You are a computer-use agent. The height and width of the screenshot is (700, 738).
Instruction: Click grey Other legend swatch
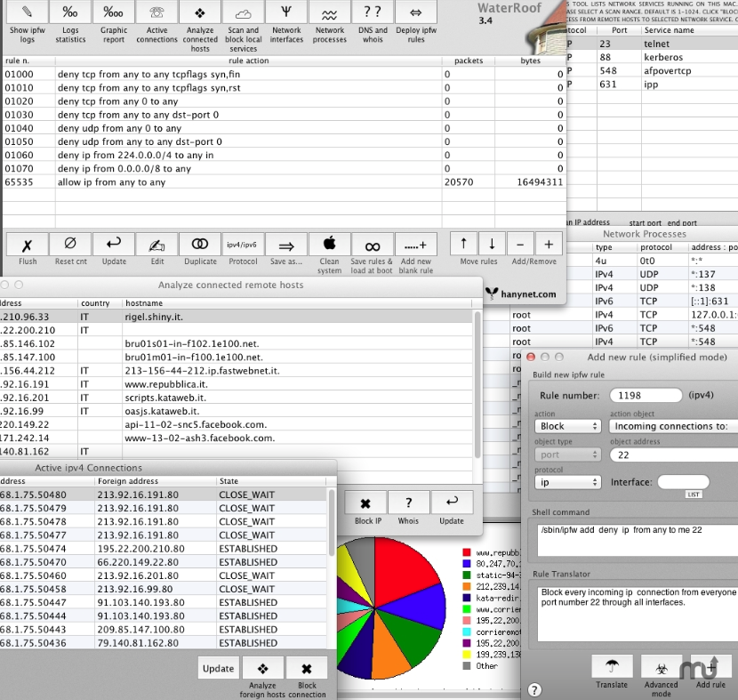467,665
